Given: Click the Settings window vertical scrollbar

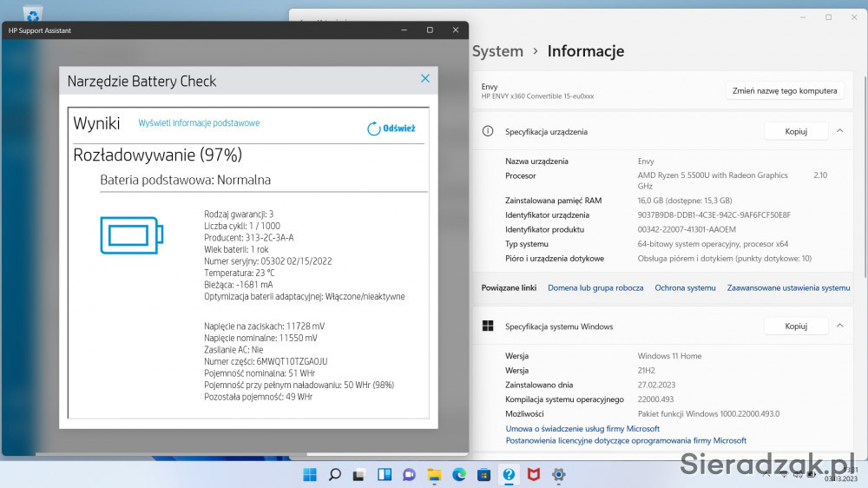Looking at the screenshot, I should 865,177.
